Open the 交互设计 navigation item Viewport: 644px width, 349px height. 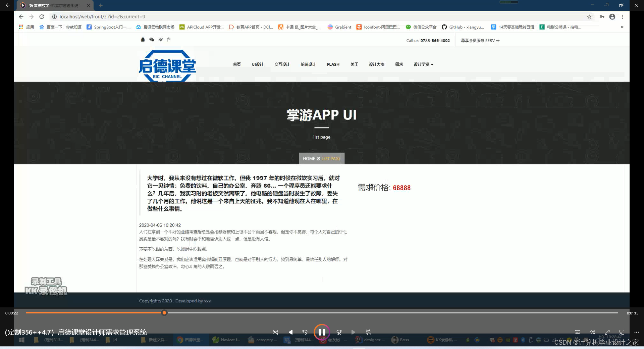pos(282,64)
